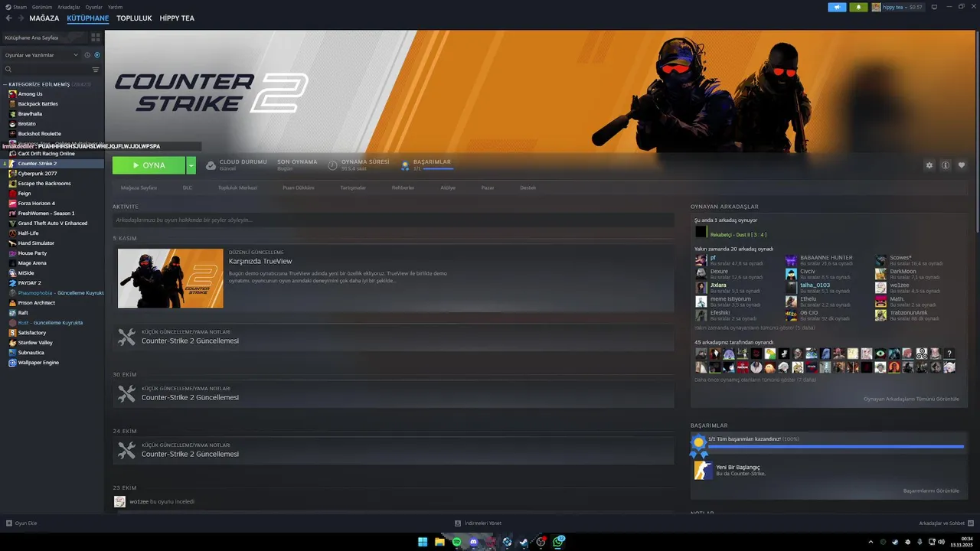Click the Oynama Süresi clock icon
The height and width of the screenshot is (551, 980).
click(x=333, y=165)
